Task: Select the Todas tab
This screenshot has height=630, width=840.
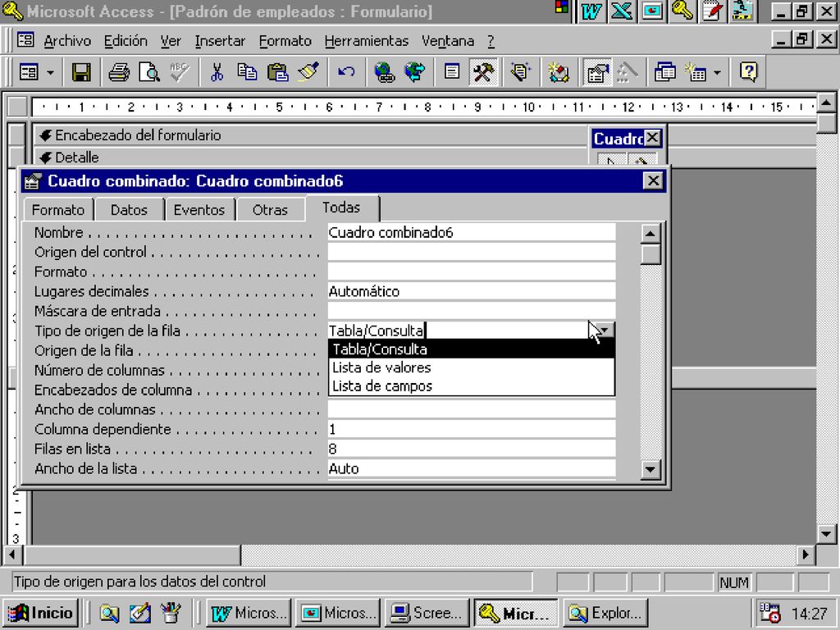Action: pyautogui.click(x=342, y=208)
